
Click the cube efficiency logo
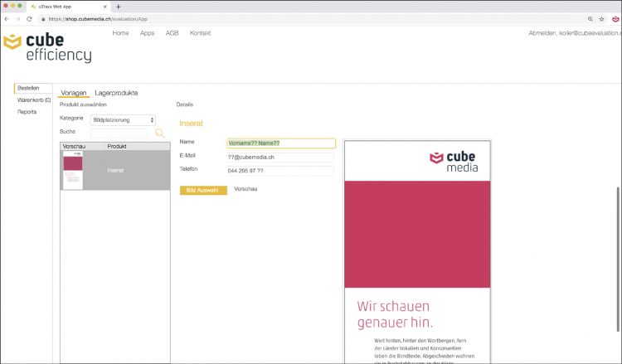(x=47, y=48)
